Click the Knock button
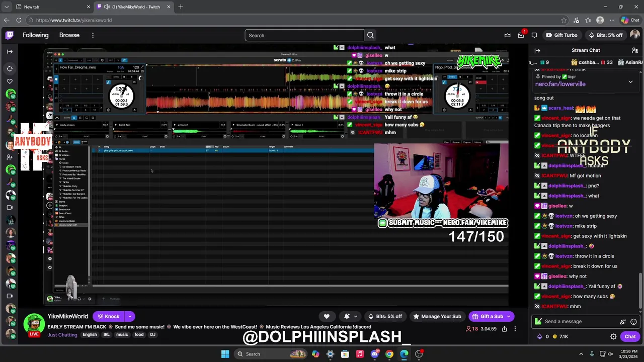Viewport: 644px width, 362px height. pos(108,316)
